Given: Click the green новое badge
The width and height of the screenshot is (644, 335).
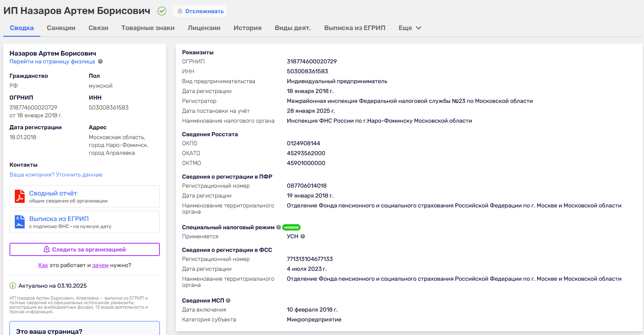Looking at the screenshot, I should [291, 227].
